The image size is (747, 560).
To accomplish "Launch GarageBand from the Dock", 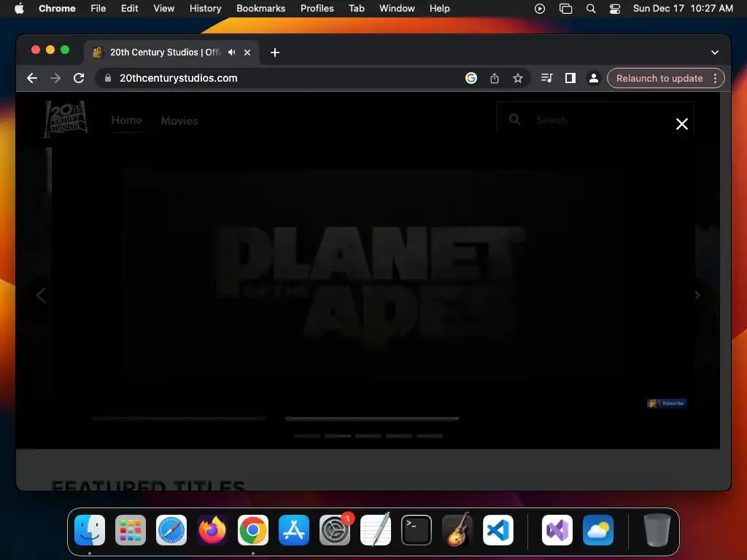I will [457, 530].
